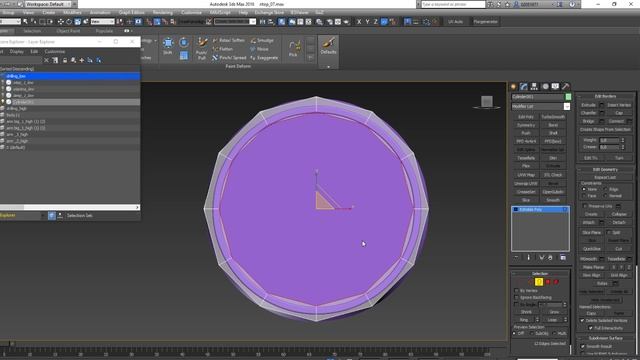The width and height of the screenshot is (640, 360).
Task: Switch to the Populate ribbon tab
Action: click(104, 31)
